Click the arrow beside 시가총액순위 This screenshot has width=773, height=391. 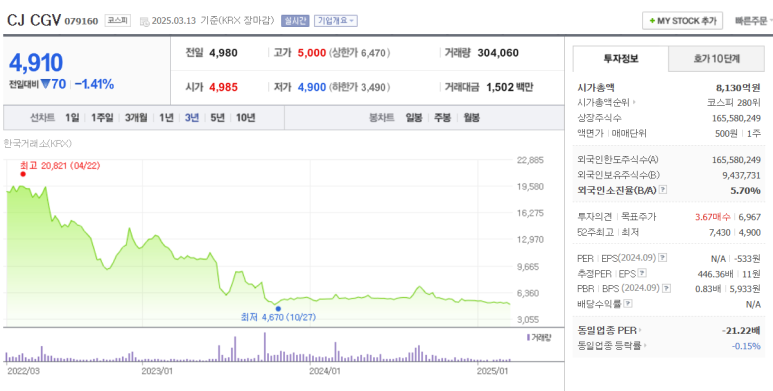pos(634,103)
